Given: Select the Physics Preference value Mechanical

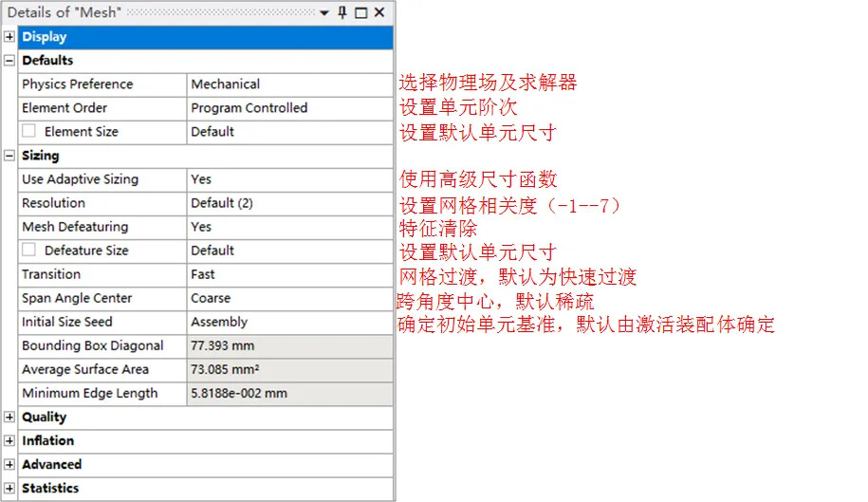Looking at the screenshot, I should click(289, 84).
